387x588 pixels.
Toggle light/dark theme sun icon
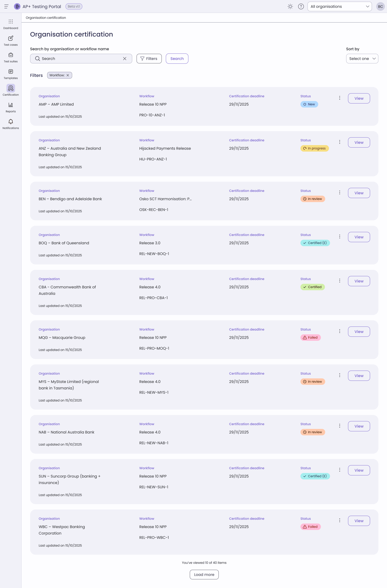point(290,6)
